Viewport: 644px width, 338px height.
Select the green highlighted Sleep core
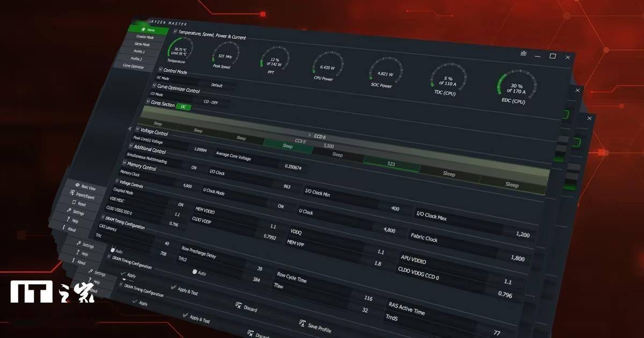(x=288, y=145)
